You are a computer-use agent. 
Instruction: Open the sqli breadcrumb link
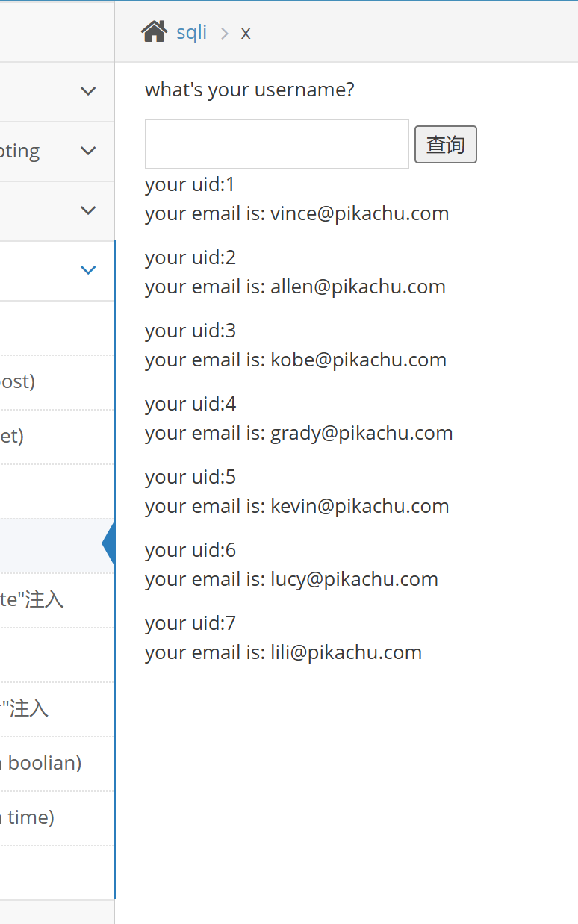[x=191, y=33]
